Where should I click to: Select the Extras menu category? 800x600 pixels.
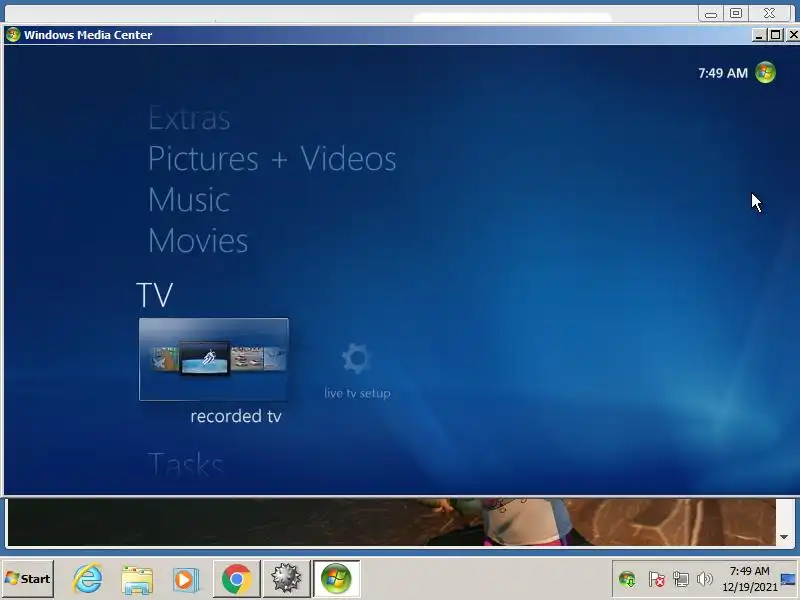(189, 118)
